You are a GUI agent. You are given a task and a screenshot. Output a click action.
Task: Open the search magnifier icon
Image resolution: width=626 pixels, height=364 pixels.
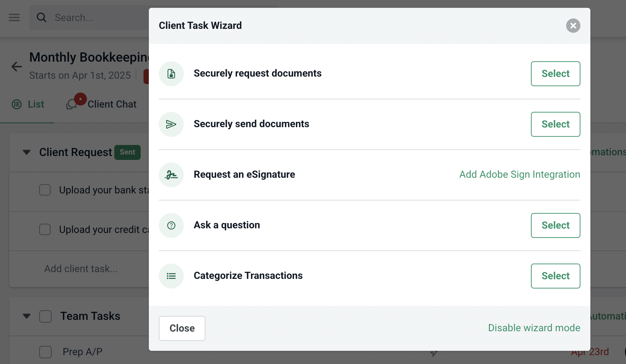(42, 17)
